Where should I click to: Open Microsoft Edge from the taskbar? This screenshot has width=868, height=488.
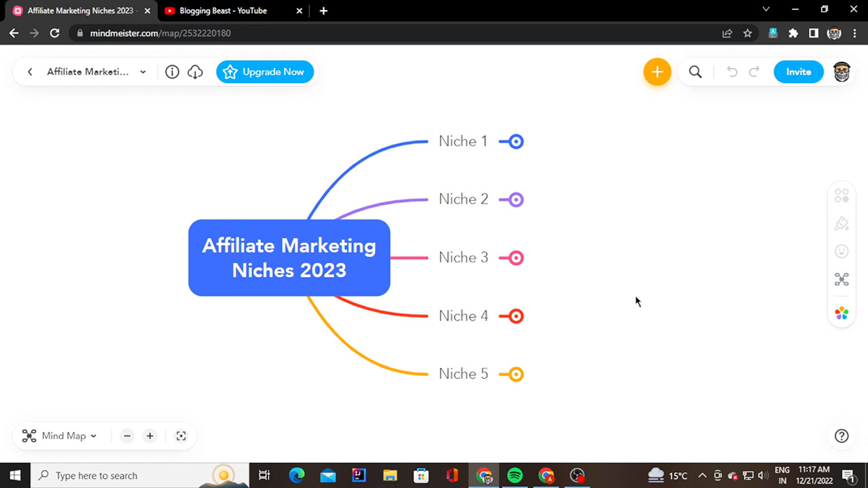coord(297,475)
